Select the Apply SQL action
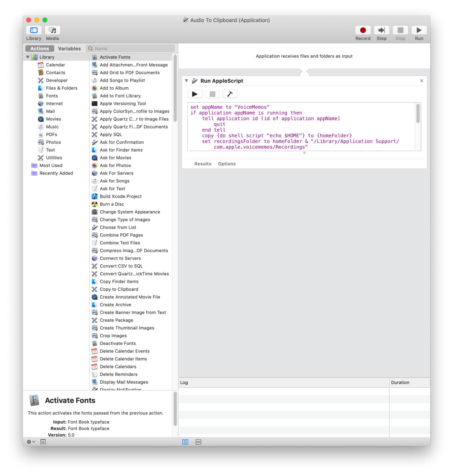This screenshot has height=476, width=453. [131, 135]
